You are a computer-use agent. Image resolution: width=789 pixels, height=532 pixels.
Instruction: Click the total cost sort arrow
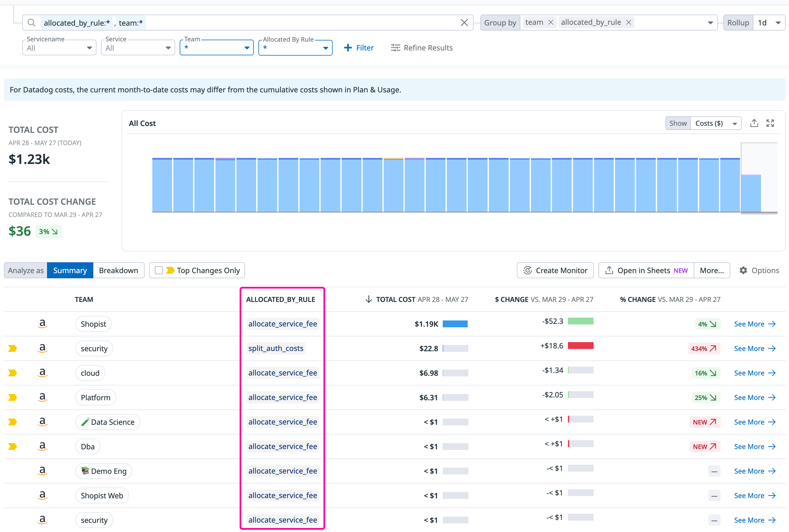point(369,299)
